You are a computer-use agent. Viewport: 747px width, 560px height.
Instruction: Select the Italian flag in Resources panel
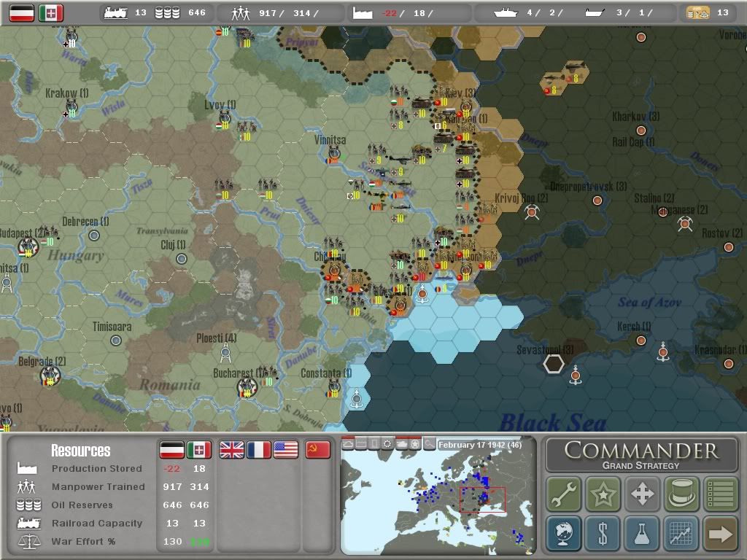click(198, 449)
